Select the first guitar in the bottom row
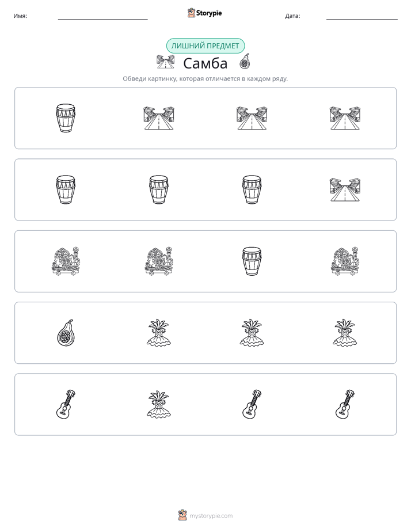Viewport: 411px width, 532px height. click(66, 404)
